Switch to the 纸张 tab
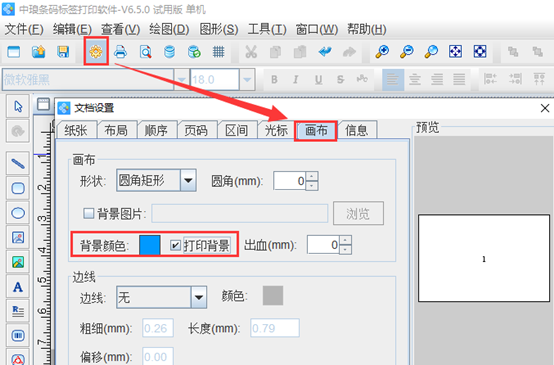 (x=76, y=130)
